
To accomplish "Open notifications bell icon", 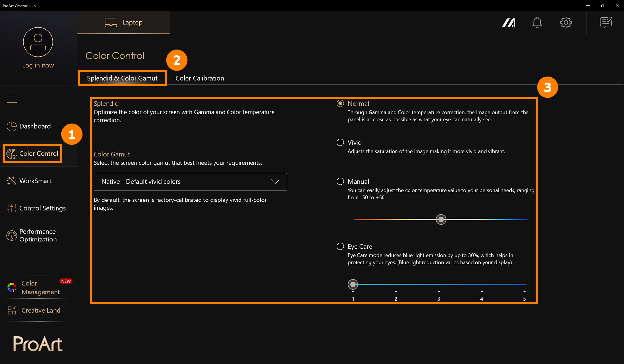I will 537,22.
